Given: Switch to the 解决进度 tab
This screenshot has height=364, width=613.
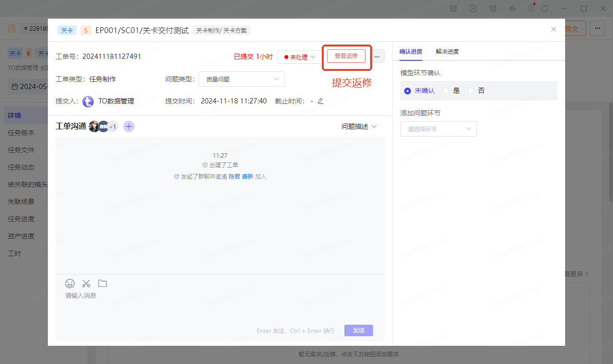Looking at the screenshot, I should click(x=447, y=52).
